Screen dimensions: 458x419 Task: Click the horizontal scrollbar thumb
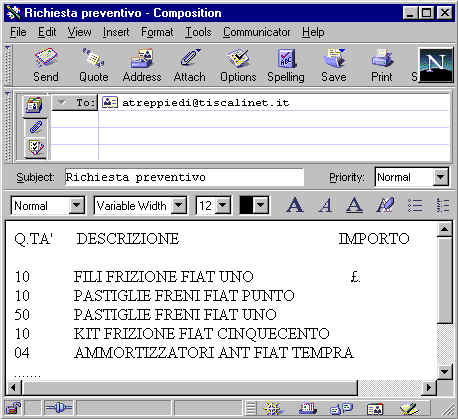click(189, 388)
